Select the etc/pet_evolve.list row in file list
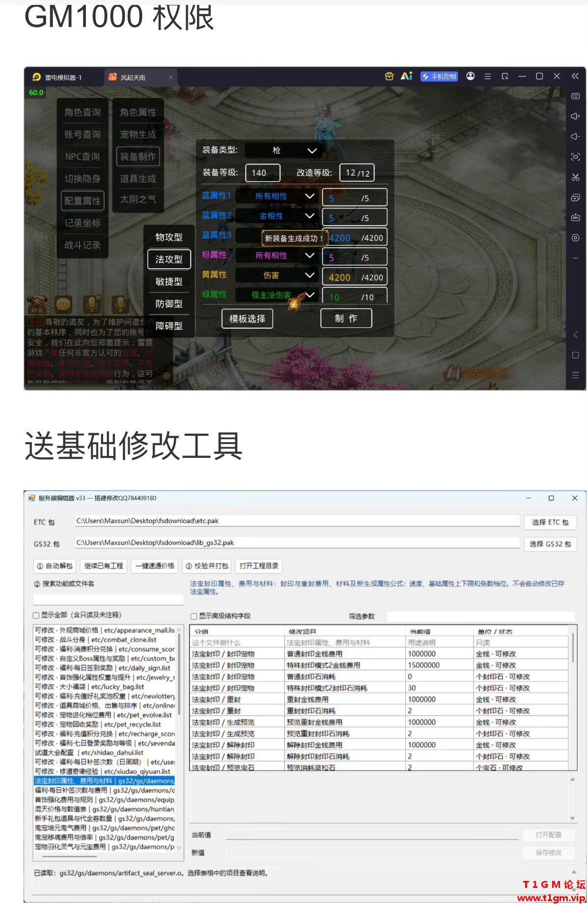 point(104,715)
